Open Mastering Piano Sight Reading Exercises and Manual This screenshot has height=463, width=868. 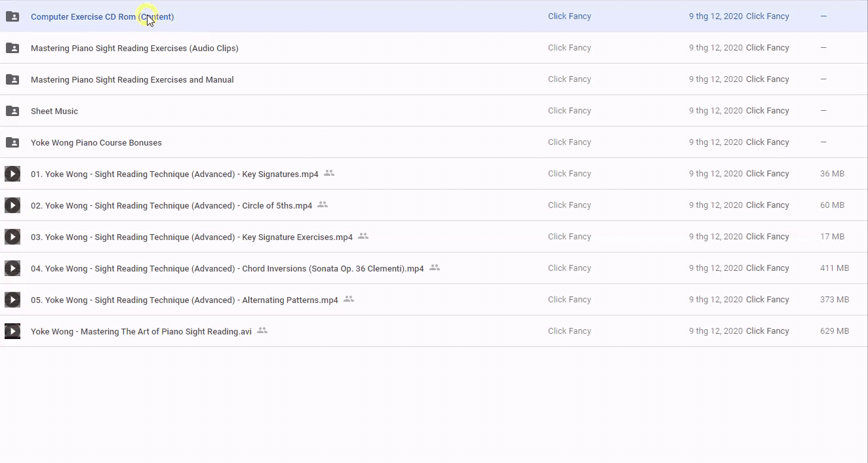pyautogui.click(x=132, y=79)
